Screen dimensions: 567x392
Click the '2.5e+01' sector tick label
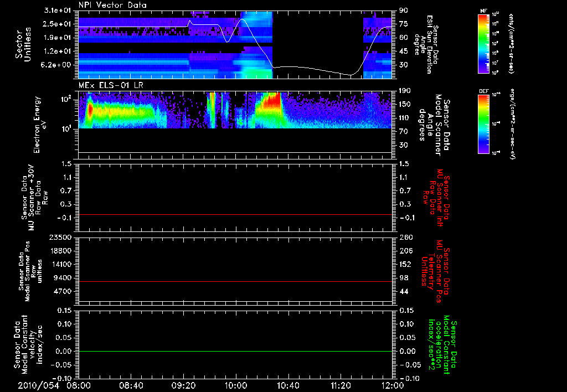pos(57,24)
